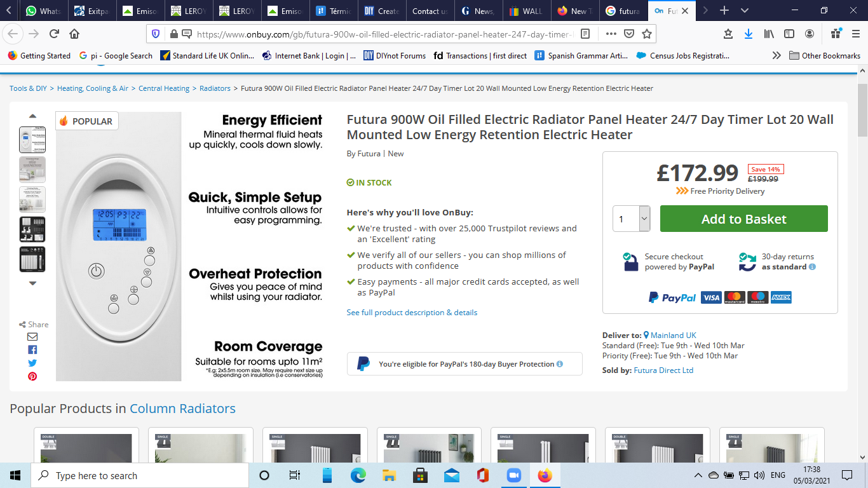
Task: Open quantity dropdown selector
Action: click(644, 219)
